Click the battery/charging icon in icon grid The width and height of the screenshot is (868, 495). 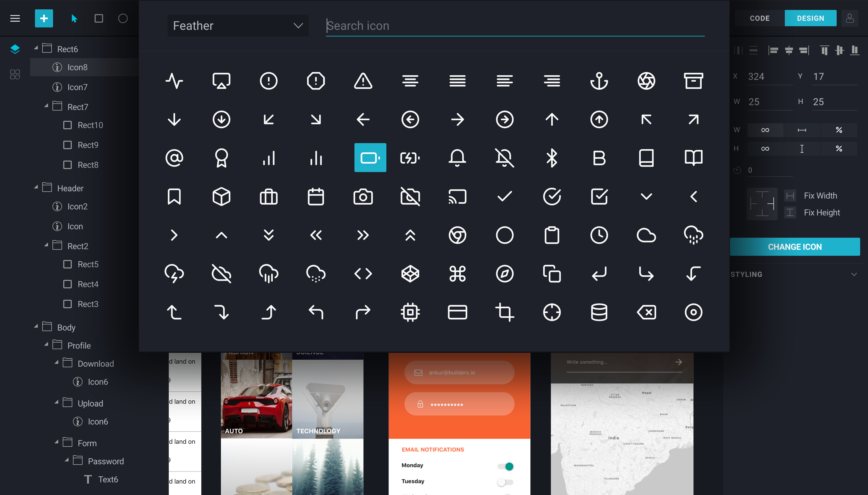coord(410,157)
